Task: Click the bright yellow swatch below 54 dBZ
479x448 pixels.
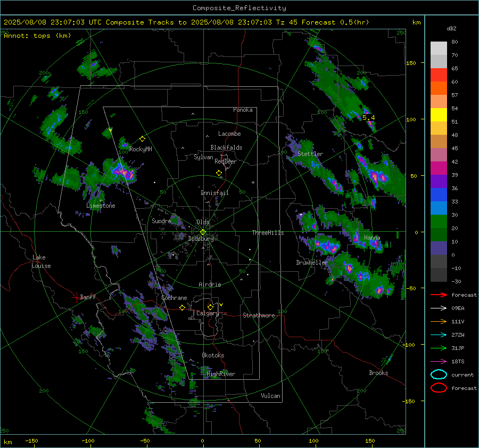Action: [x=439, y=115]
